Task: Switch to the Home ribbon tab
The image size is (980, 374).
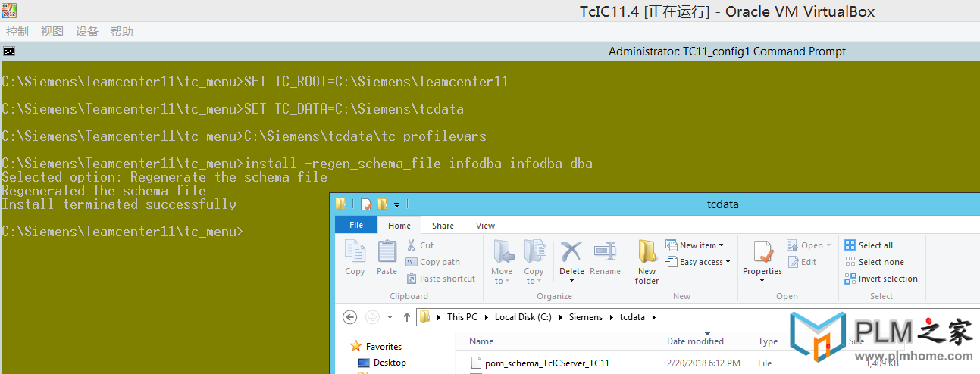Action: tap(399, 226)
